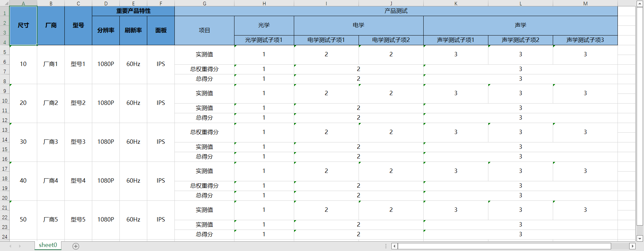The image size is (644, 251).
Task: Select the 声学测试子项3 cell
Action: pyautogui.click(x=585, y=40)
